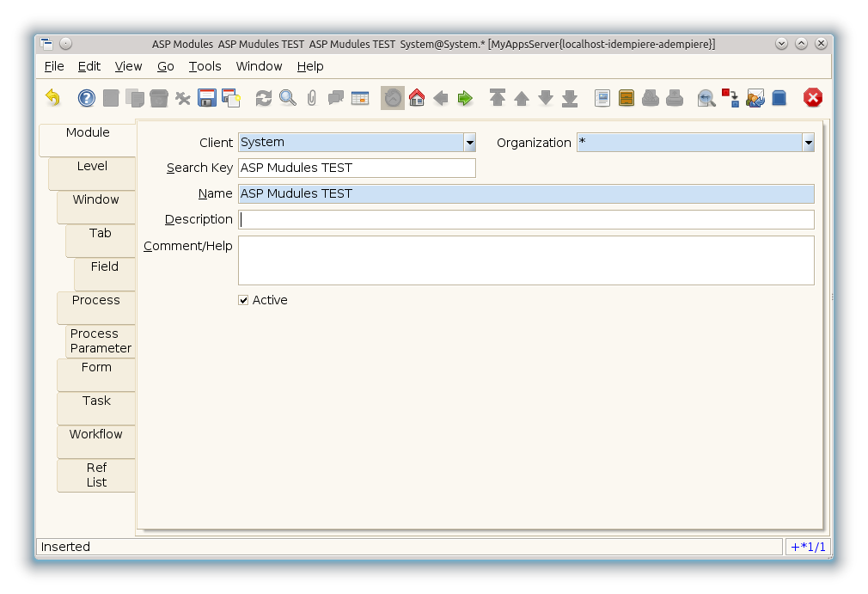Expand the Client dropdown
This screenshot has width=868, height=594.
point(469,143)
